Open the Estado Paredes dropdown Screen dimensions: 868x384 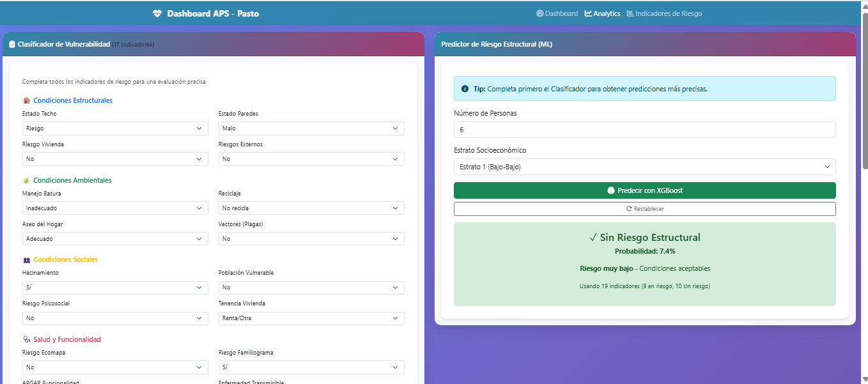[311, 128]
